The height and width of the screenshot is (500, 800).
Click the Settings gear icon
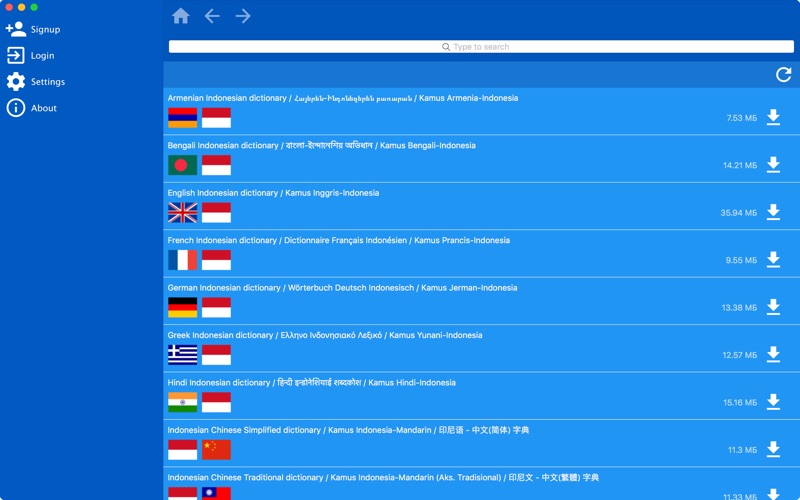(16, 82)
